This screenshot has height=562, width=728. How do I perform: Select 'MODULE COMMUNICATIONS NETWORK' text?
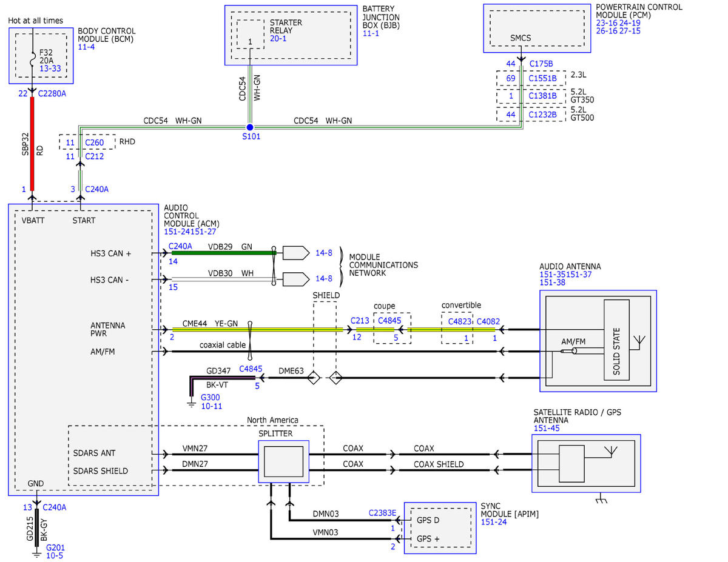tap(383, 265)
